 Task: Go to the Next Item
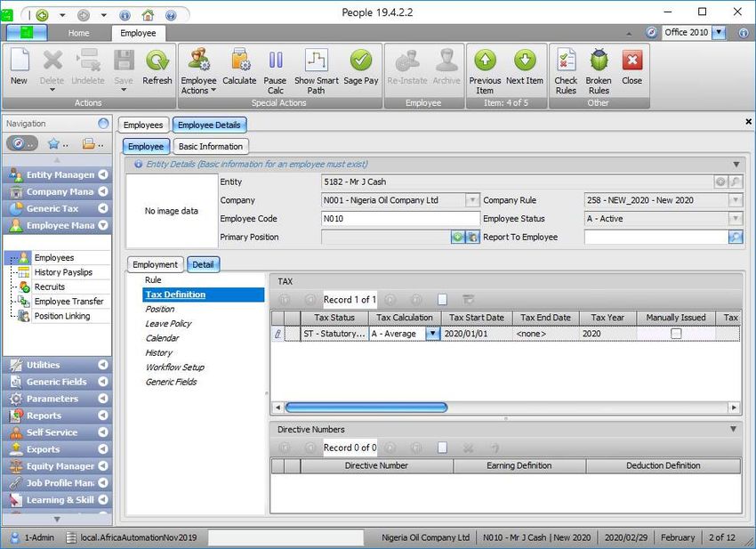coord(525,68)
